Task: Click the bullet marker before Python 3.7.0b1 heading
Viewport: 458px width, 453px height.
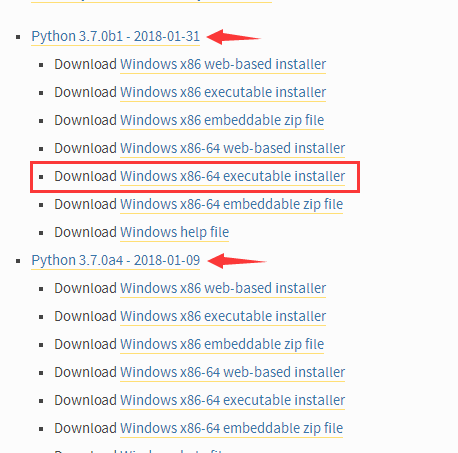Action: coord(18,37)
